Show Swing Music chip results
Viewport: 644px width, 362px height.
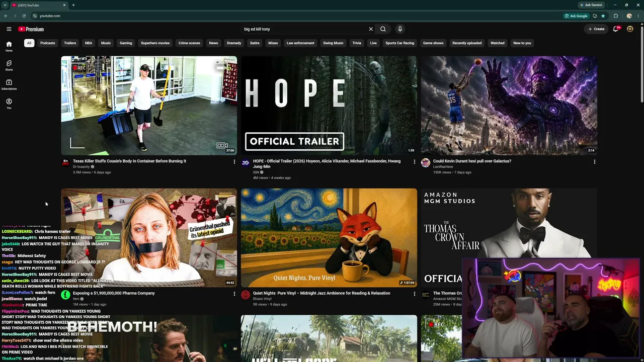pyautogui.click(x=333, y=43)
